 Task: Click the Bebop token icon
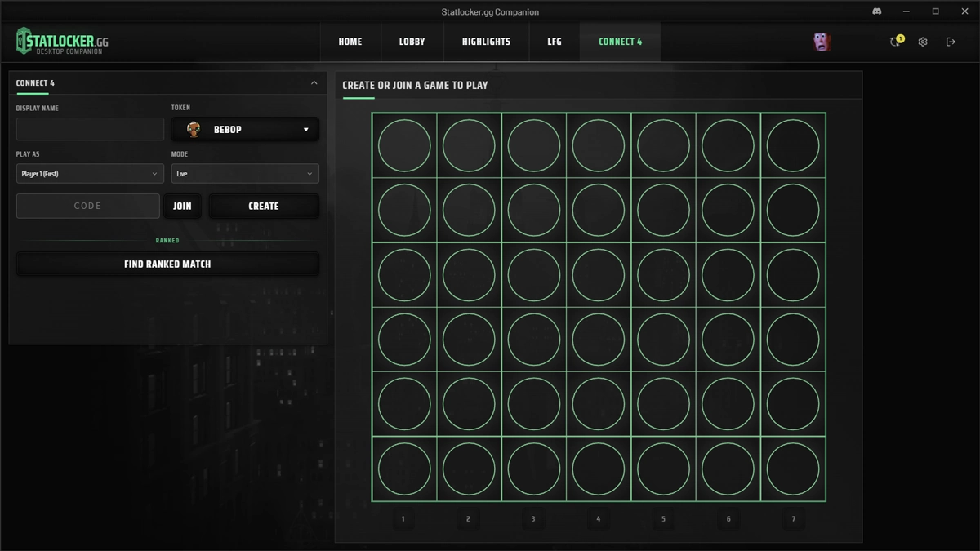click(x=194, y=129)
